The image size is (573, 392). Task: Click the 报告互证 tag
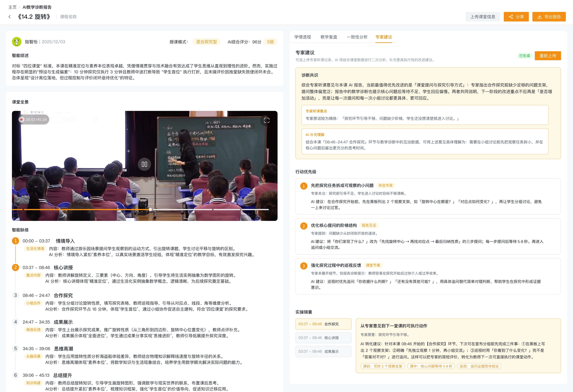[x=369, y=225]
